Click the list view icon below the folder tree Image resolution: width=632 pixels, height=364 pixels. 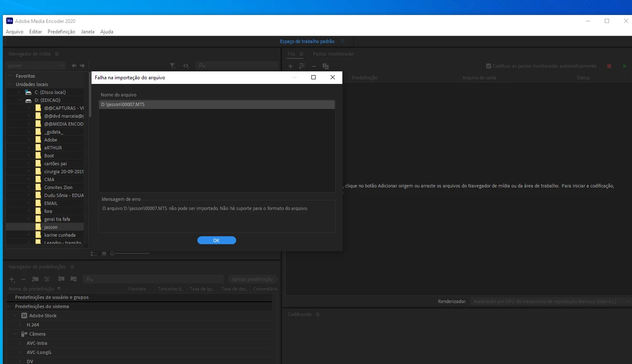click(x=94, y=253)
